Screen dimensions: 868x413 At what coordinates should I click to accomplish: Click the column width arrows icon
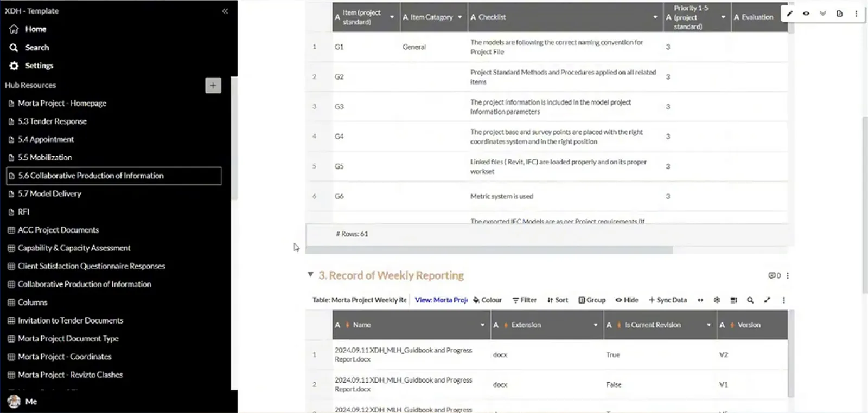coord(700,300)
